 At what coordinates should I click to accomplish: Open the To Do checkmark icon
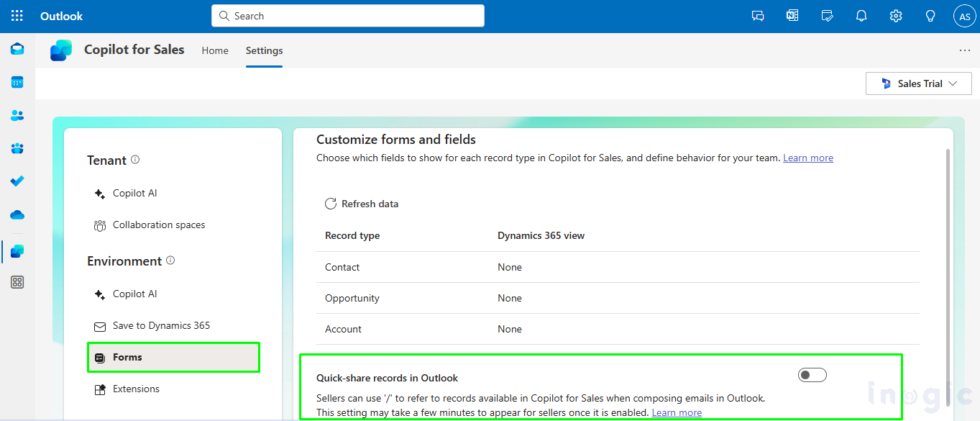click(17, 181)
